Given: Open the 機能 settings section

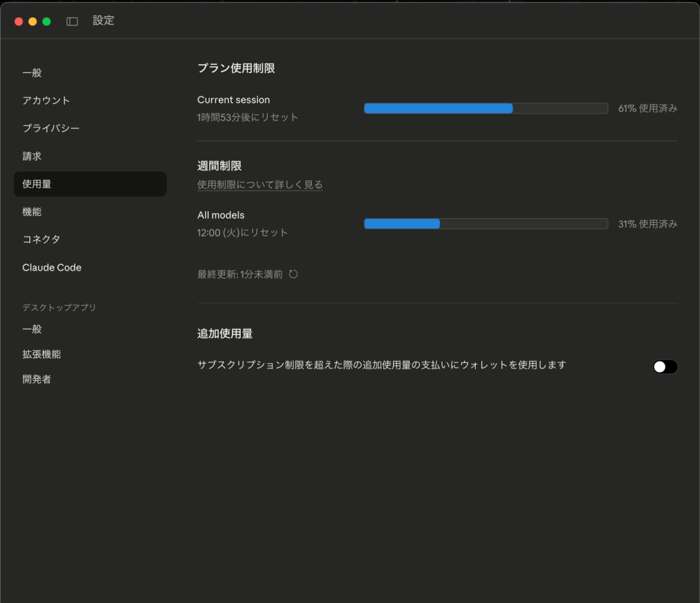Looking at the screenshot, I should click(x=32, y=211).
